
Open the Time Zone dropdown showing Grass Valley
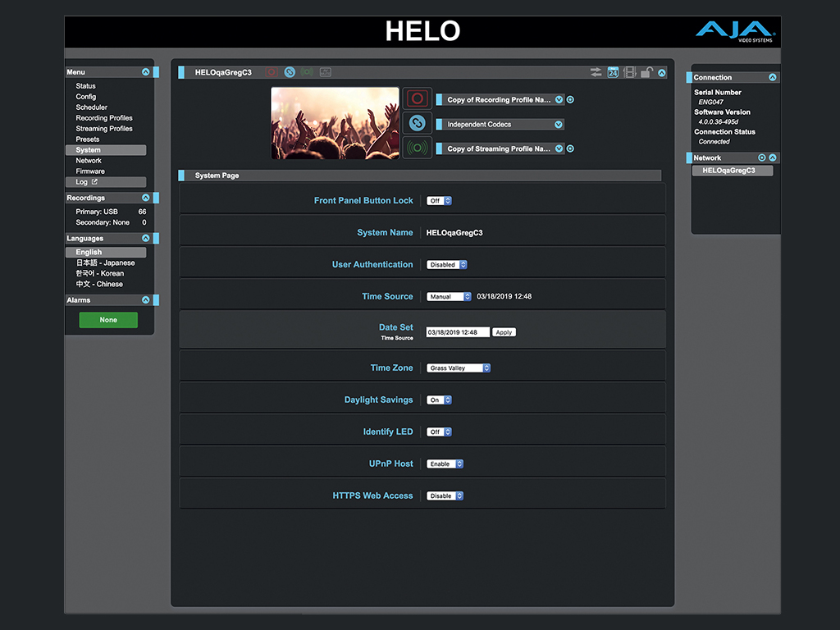pos(458,367)
